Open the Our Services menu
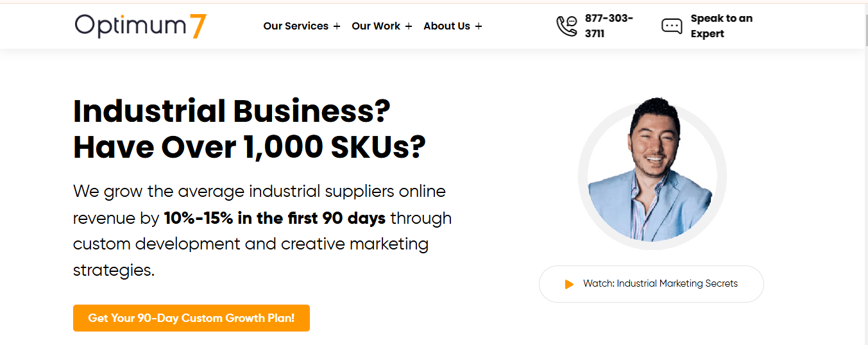The image size is (868, 345). (x=296, y=26)
